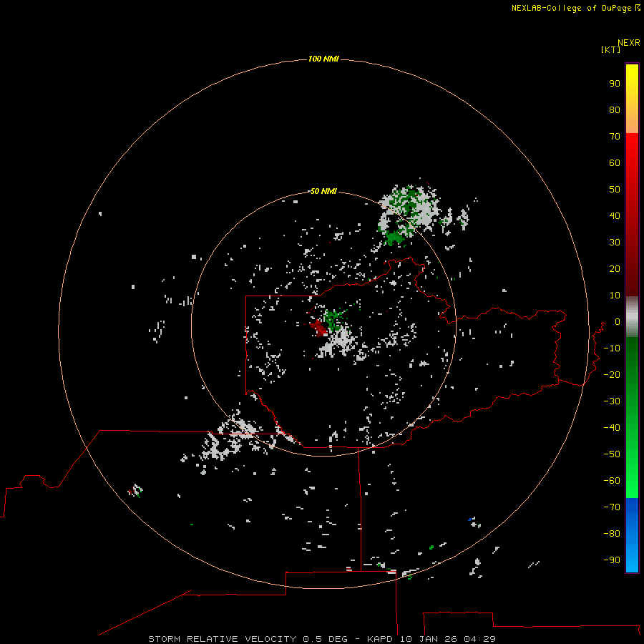The height and width of the screenshot is (644, 644).
Task: Click the 10 value on velocity scale
Action: [x=615, y=296]
